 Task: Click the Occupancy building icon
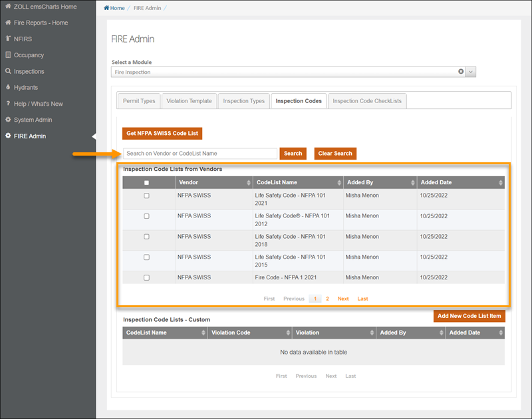tap(8, 55)
